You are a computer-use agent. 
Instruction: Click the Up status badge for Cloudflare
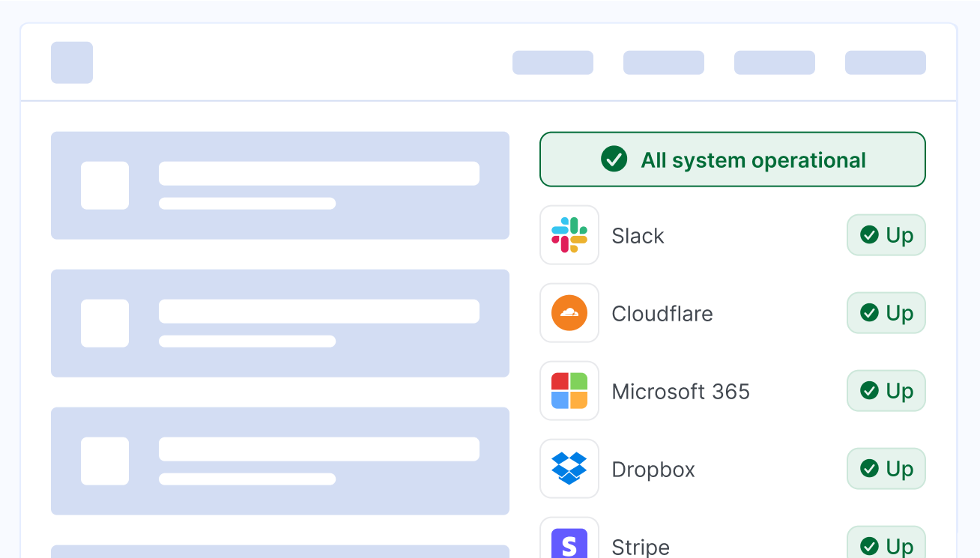click(886, 313)
